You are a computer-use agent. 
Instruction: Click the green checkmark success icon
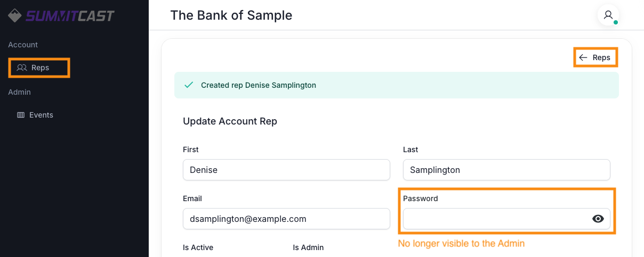tap(188, 85)
